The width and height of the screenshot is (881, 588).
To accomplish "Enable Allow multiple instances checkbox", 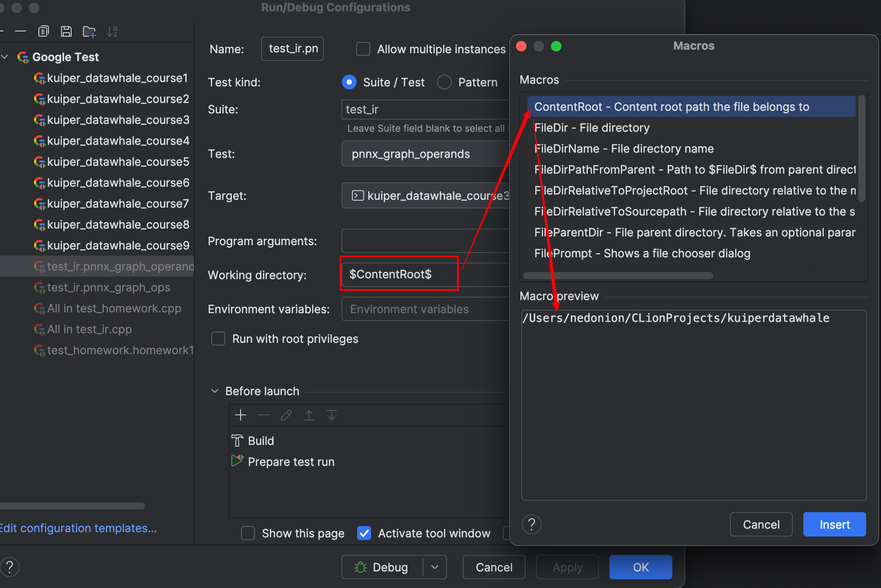I will click(x=363, y=49).
